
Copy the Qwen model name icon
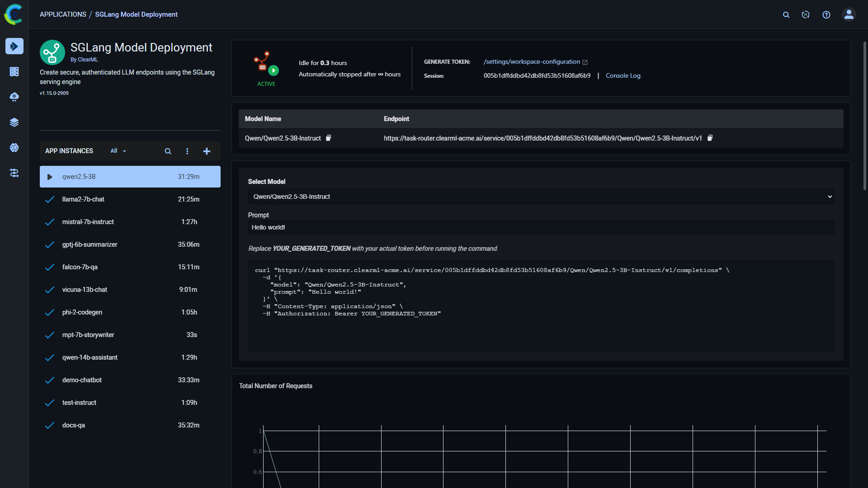(329, 138)
